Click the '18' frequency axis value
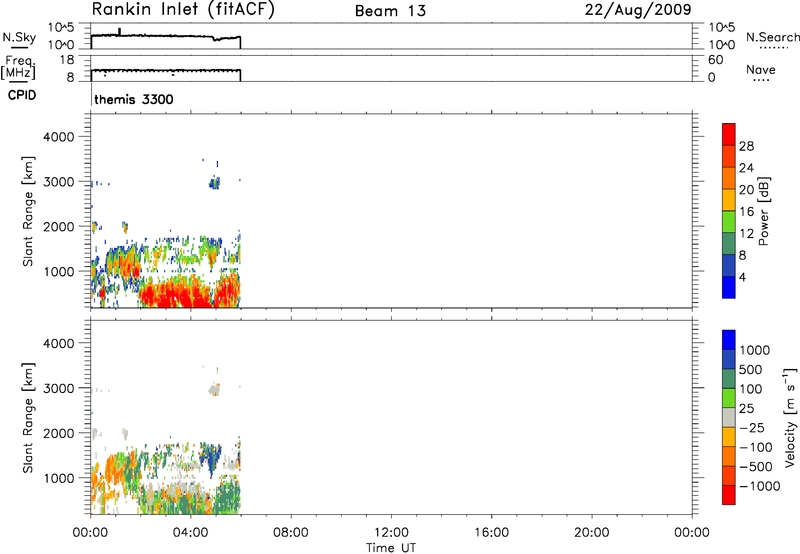 (x=67, y=60)
